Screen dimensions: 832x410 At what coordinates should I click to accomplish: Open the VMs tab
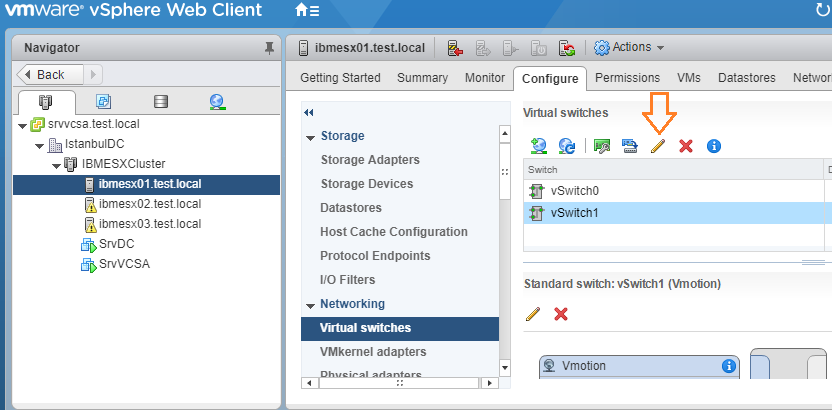pyautogui.click(x=689, y=78)
